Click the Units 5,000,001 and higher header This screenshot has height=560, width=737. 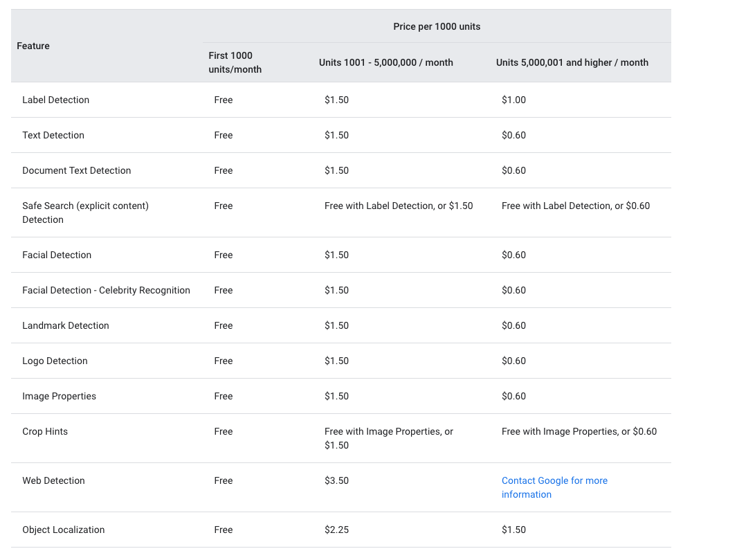pyautogui.click(x=572, y=62)
